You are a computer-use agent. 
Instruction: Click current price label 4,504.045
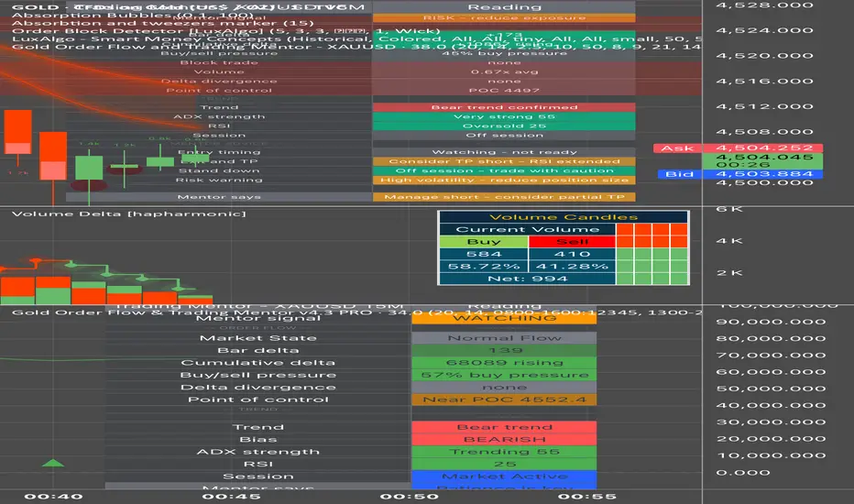click(x=762, y=158)
